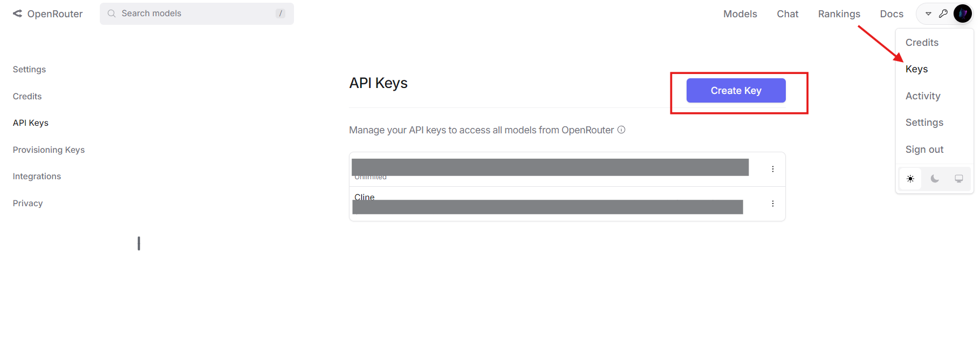Click info icon next to OpenRouter description

coord(621,130)
